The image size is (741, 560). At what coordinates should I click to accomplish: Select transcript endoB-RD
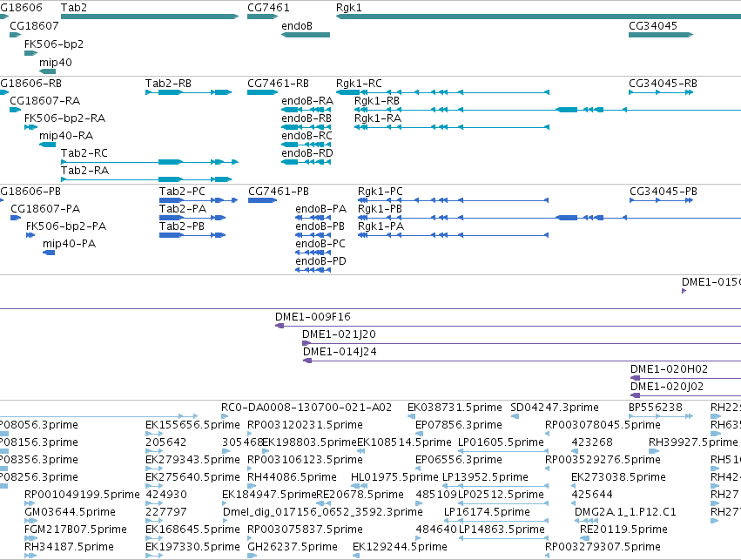pyautogui.click(x=307, y=153)
